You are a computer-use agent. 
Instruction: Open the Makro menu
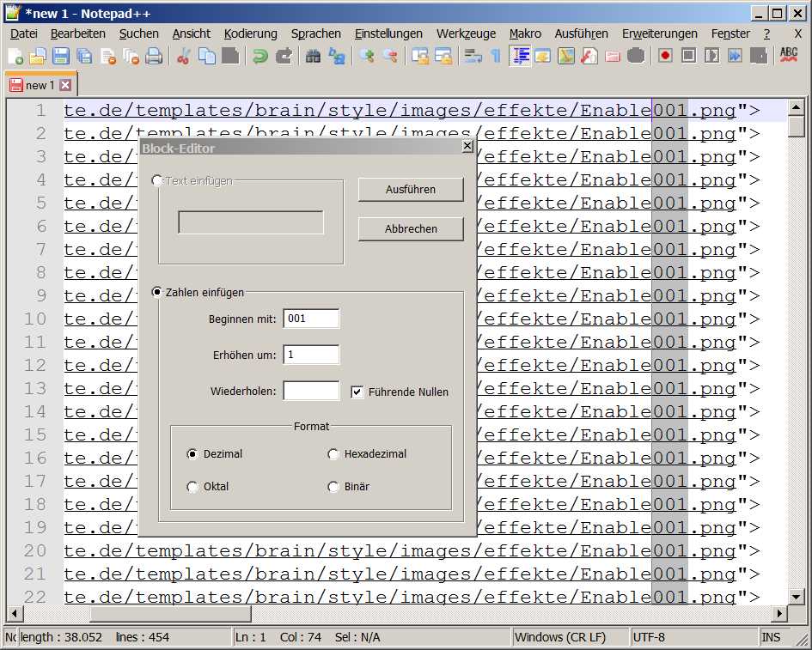pos(525,33)
